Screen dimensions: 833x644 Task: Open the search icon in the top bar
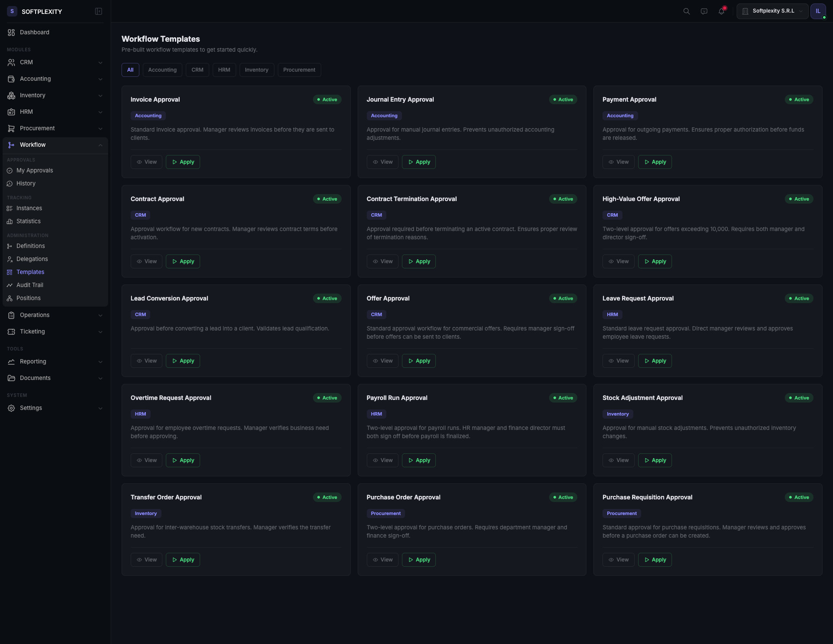click(686, 11)
